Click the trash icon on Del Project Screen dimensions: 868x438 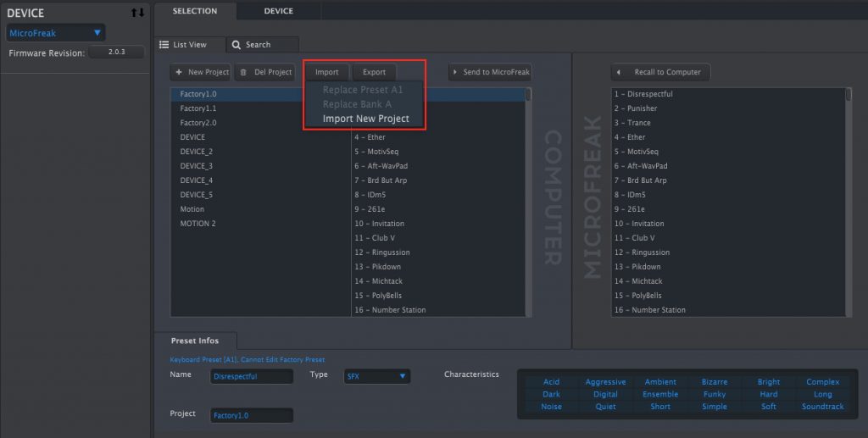click(244, 73)
